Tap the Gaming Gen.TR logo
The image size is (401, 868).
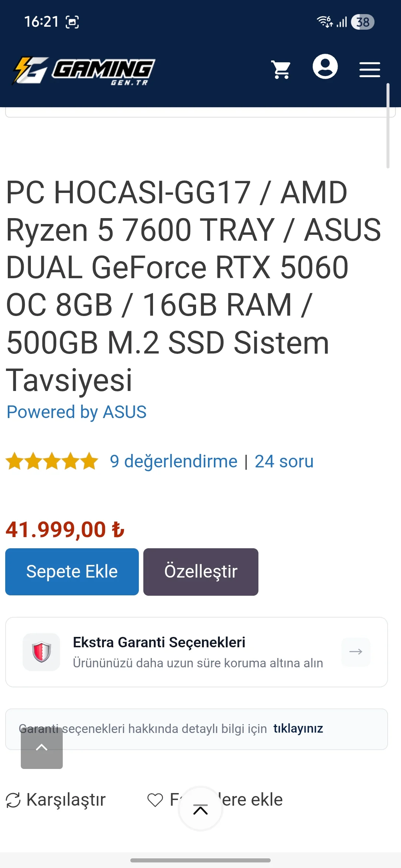click(84, 71)
